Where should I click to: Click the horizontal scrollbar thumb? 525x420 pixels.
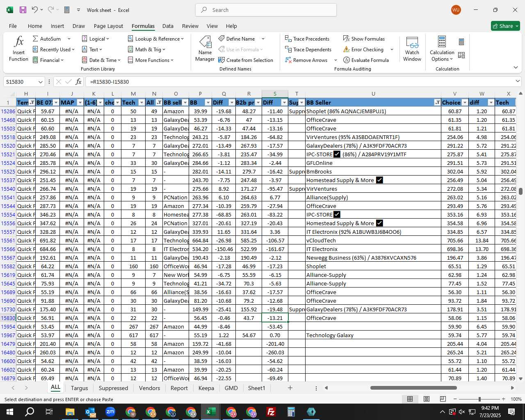(413, 388)
